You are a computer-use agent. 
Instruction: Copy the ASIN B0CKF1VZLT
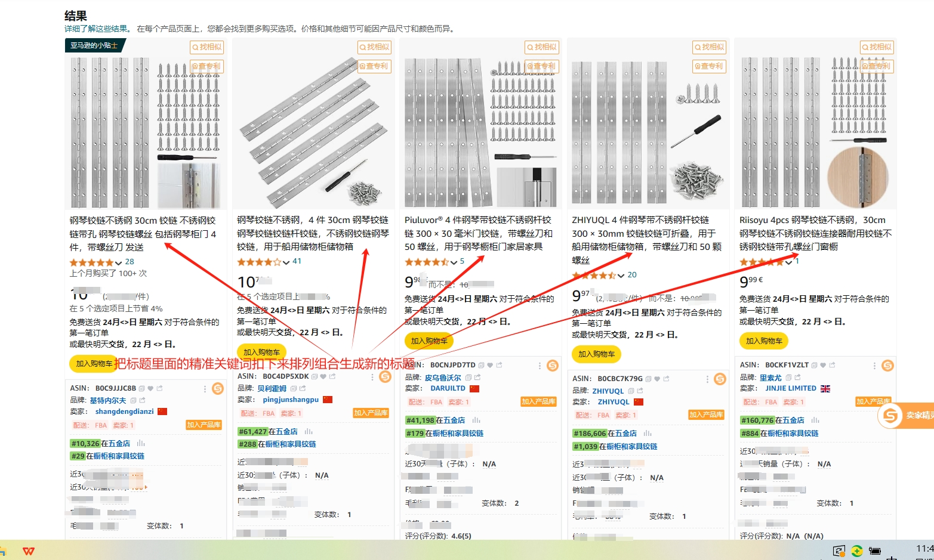[x=814, y=365]
